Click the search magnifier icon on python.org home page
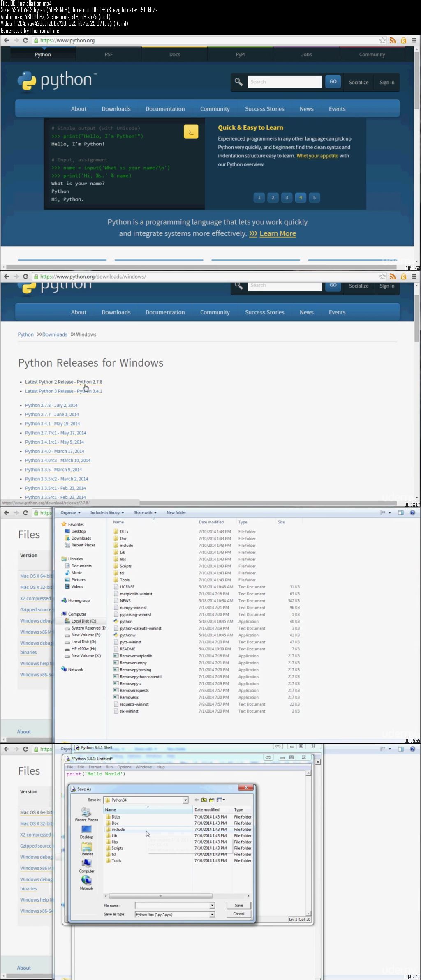This screenshot has width=421, height=980. coord(238,82)
